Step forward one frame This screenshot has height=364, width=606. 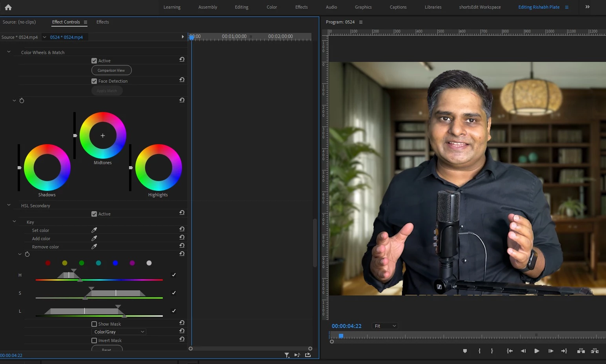click(551, 351)
